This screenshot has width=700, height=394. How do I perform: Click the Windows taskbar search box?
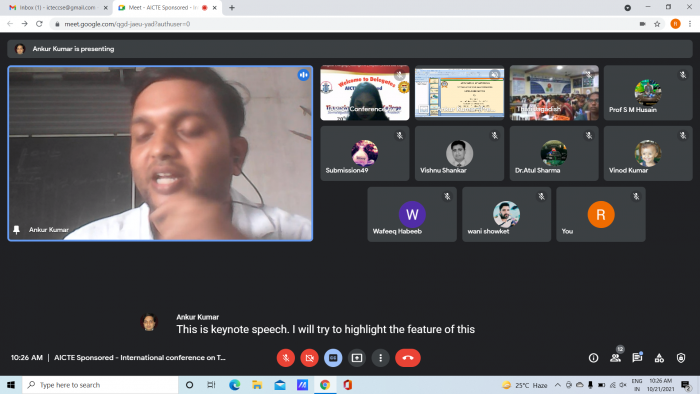click(x=100, y=385)
